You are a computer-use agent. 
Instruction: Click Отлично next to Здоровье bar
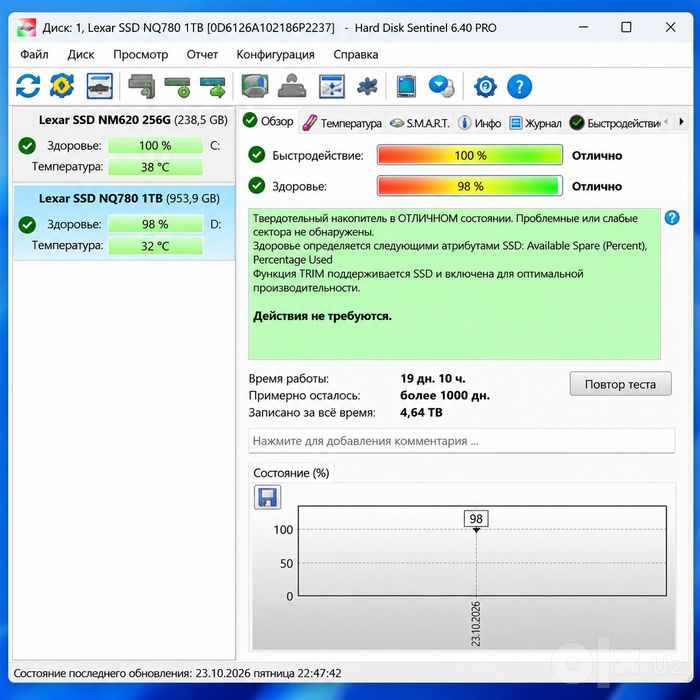click(x=597, y=186)
